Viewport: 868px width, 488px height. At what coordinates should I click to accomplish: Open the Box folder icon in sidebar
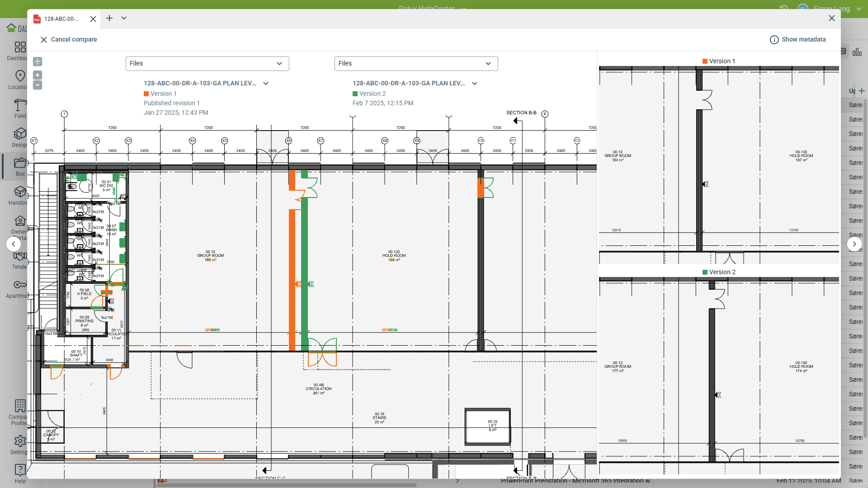click(20, 163)
